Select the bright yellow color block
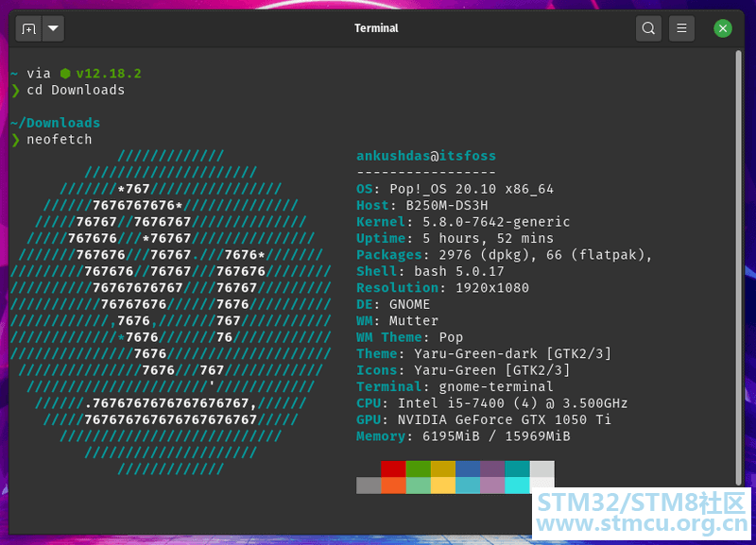756x545 pixels. pyautogui.click(x=443, y=485)
